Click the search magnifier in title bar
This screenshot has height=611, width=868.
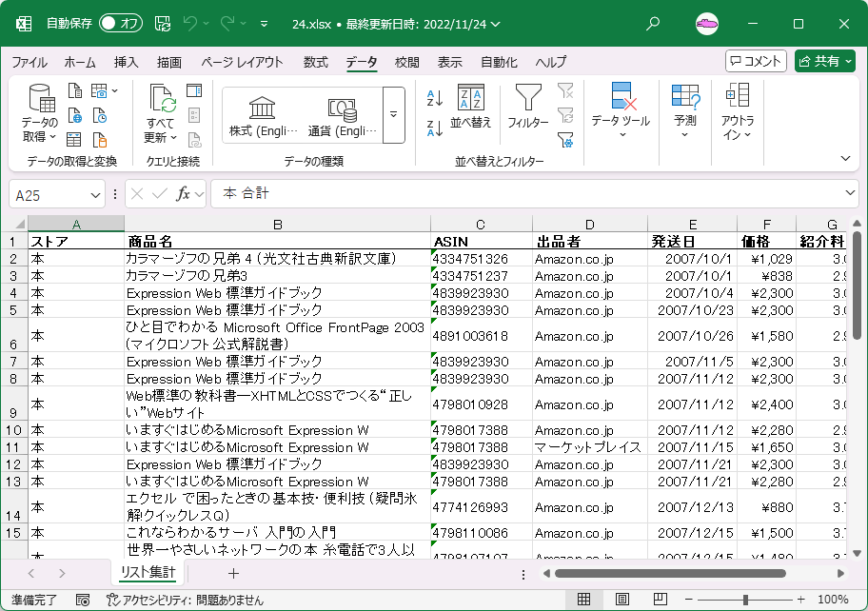point(653,23)
